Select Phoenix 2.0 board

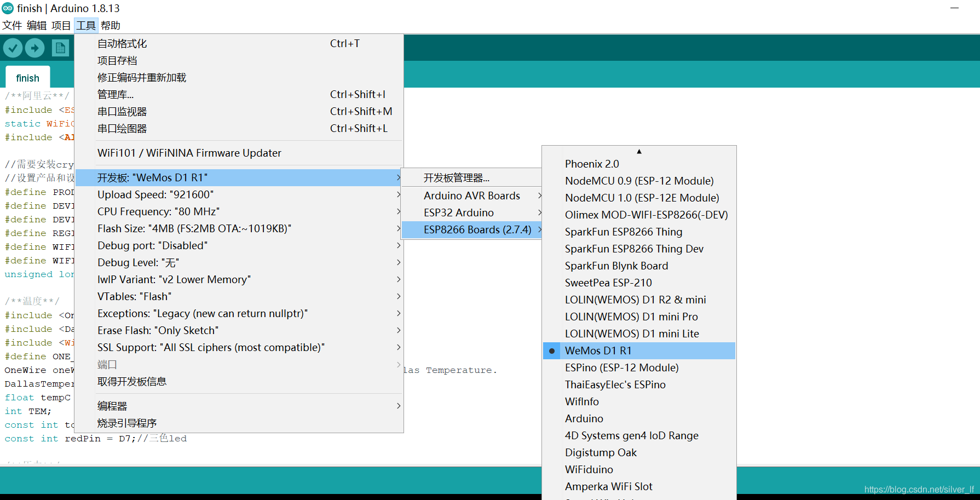click(639, 164)
